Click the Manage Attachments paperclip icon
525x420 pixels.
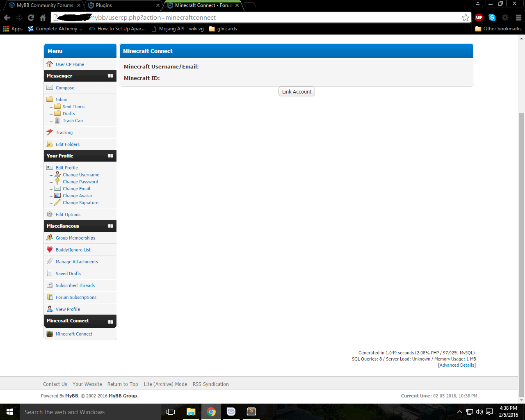[50, 261]
